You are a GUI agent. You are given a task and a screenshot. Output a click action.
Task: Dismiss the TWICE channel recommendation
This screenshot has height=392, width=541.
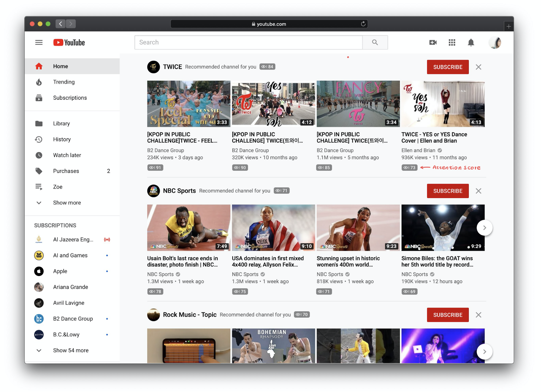coord(478,67)
